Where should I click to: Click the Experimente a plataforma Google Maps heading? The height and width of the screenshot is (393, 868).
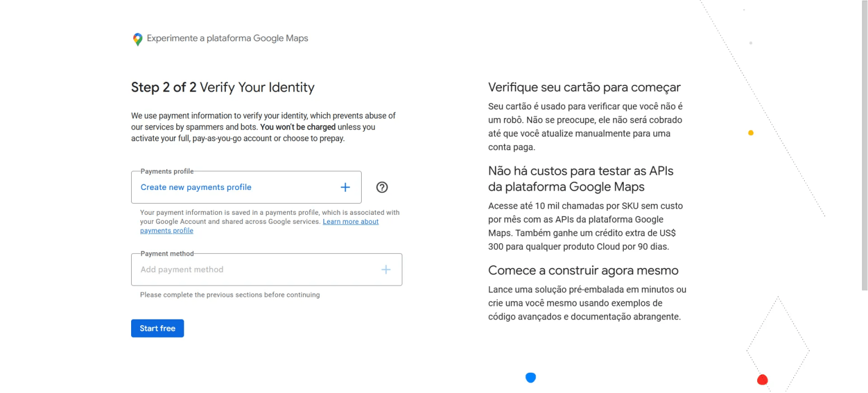pos(227,38)
